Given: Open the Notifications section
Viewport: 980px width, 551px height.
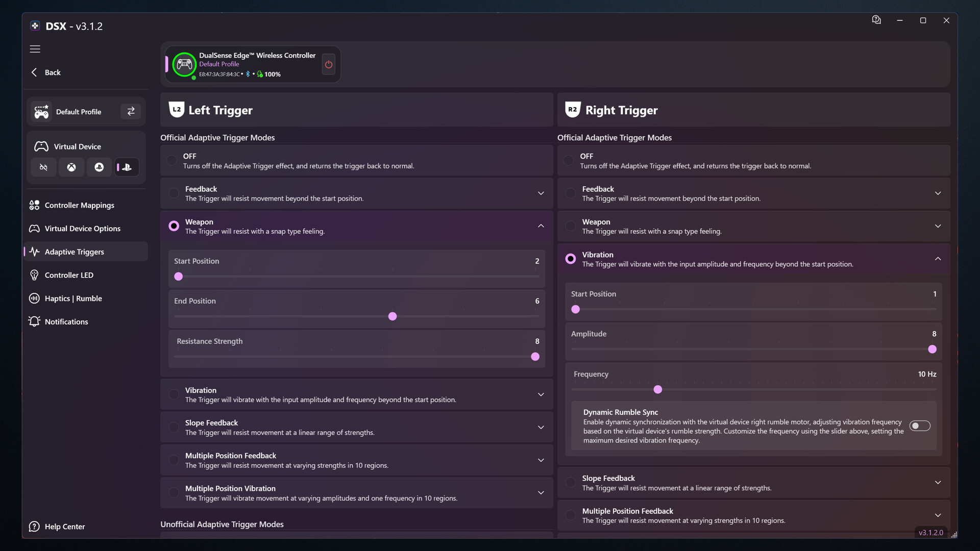Looking at the screenshot, I should coord(66,321).
